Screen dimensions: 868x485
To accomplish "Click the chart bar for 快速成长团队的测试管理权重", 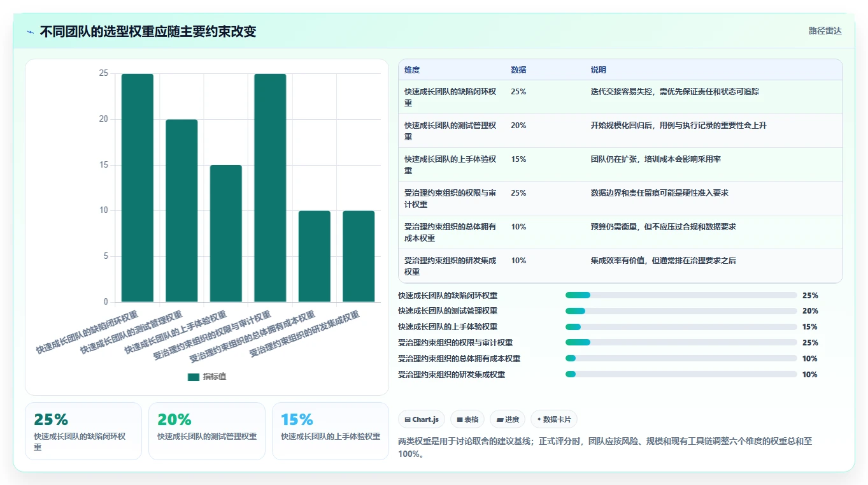I will 181,211.
